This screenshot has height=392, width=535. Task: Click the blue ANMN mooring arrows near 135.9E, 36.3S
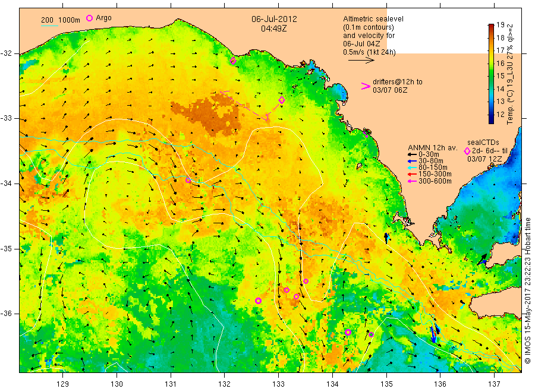[x=435, y=334]
